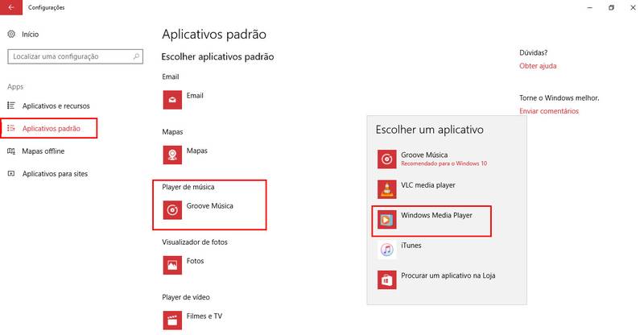
Task: Click the Mapas offline map icon
Action: click(x=11, y=151)
